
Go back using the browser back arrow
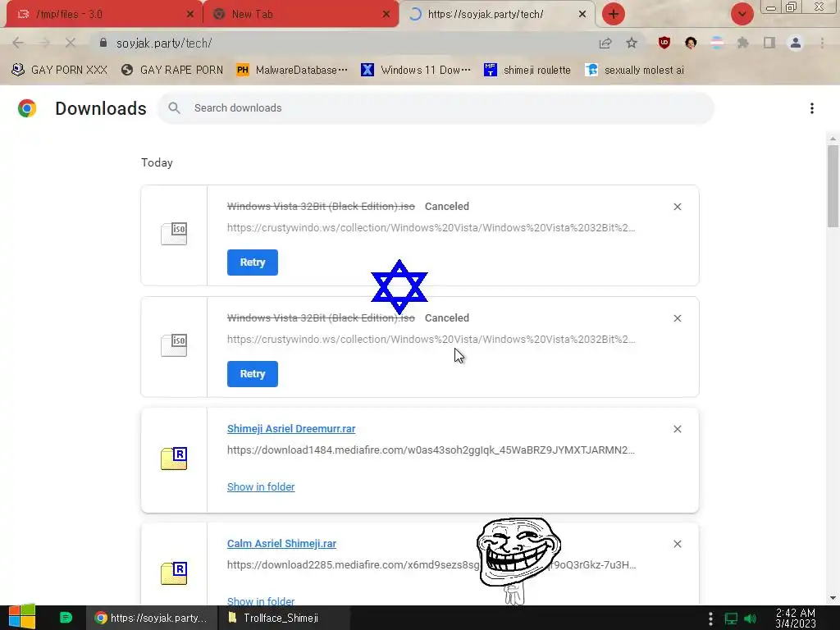coord(18,43)
